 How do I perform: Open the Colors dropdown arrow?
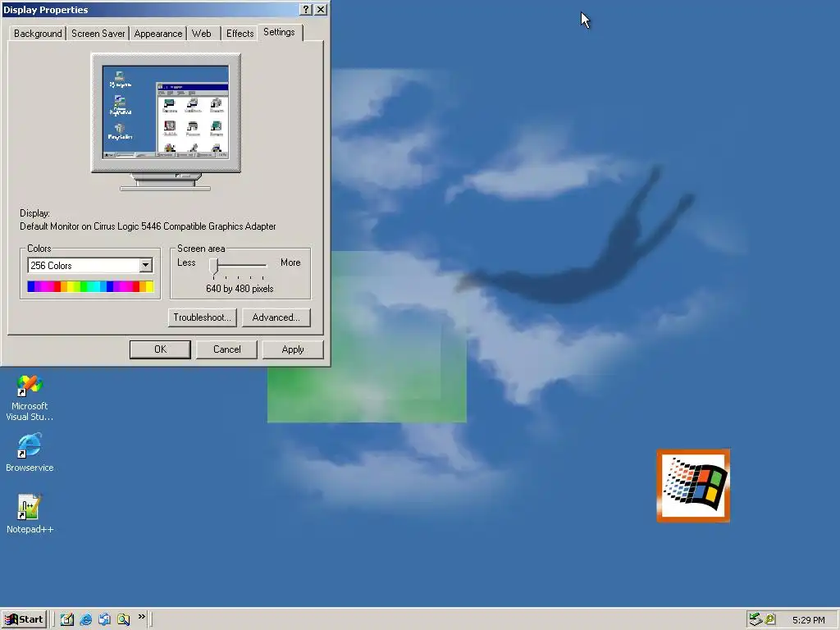pos(145,265)
